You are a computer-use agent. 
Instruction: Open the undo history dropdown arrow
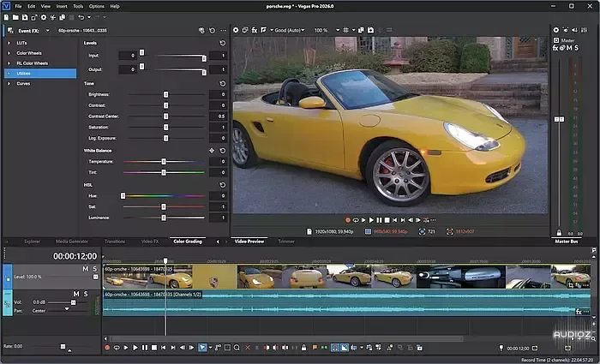89,17
